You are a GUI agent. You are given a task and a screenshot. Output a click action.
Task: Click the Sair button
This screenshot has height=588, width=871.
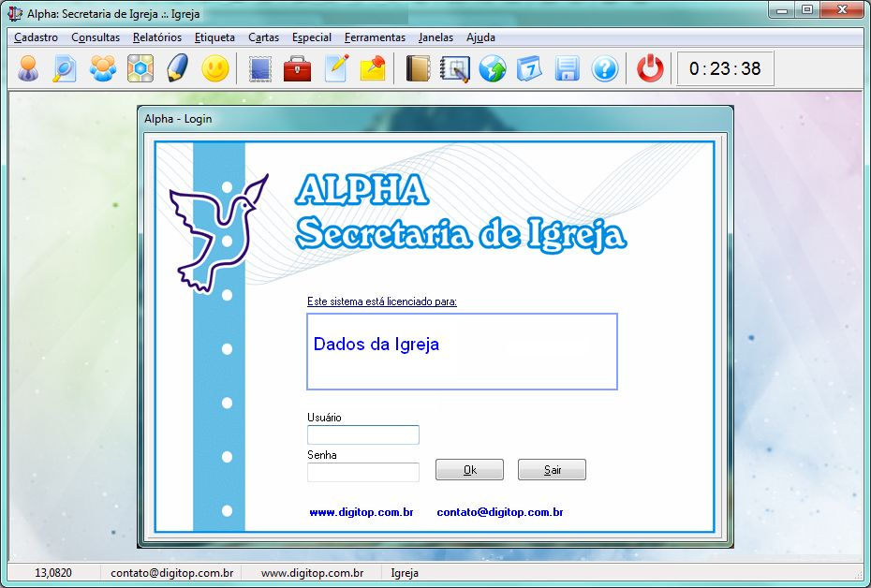tap(552, 470)
